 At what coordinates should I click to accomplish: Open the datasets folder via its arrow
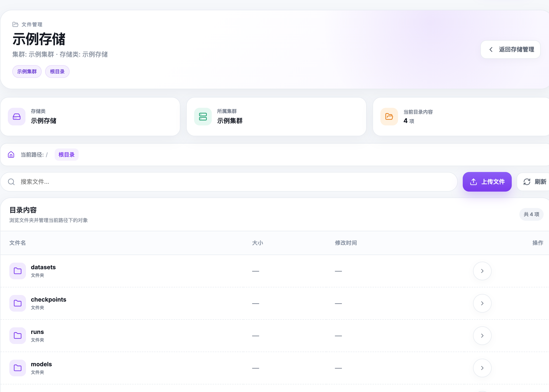click(x=482, y=271)
